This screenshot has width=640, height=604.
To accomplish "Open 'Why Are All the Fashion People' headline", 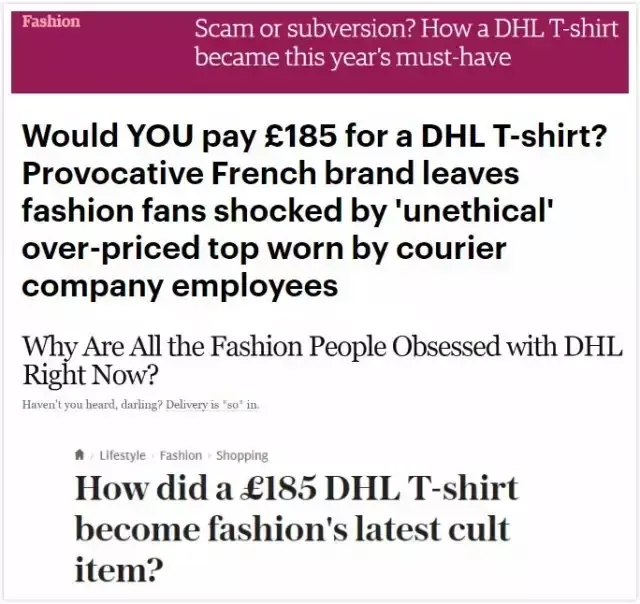I will tap(322, 360).
